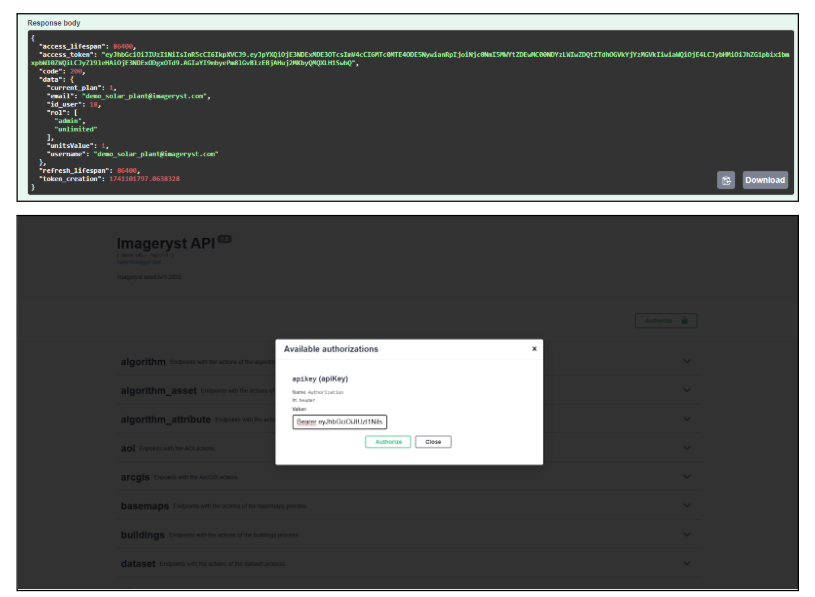Expand the buildings section chevron

coord(687,535)
